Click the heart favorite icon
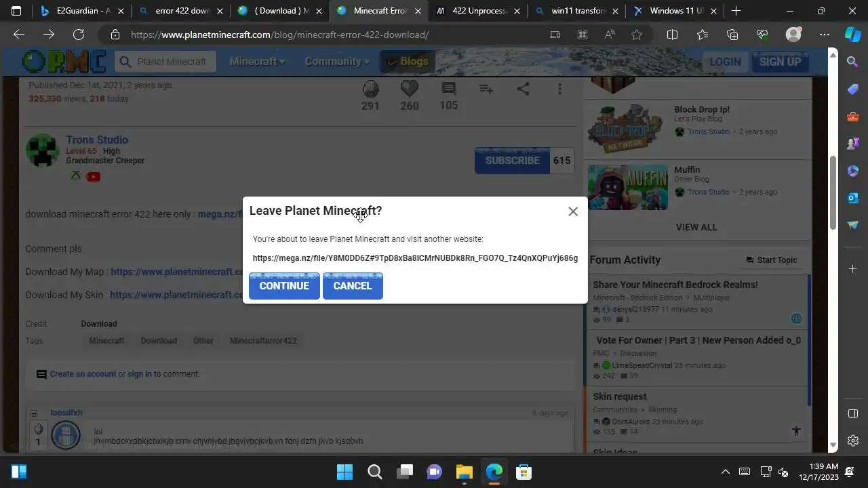This screenshot has height=488, width=868. point(410,89)
